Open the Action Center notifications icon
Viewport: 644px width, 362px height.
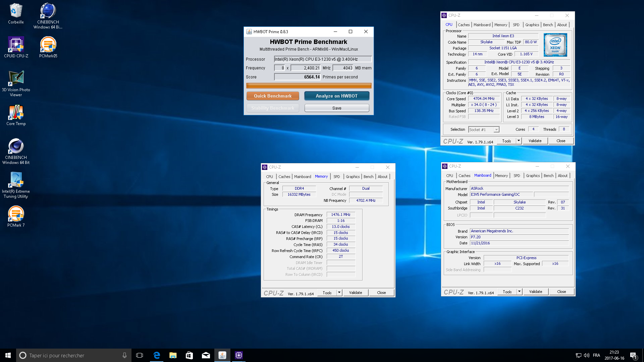(633, 355)
